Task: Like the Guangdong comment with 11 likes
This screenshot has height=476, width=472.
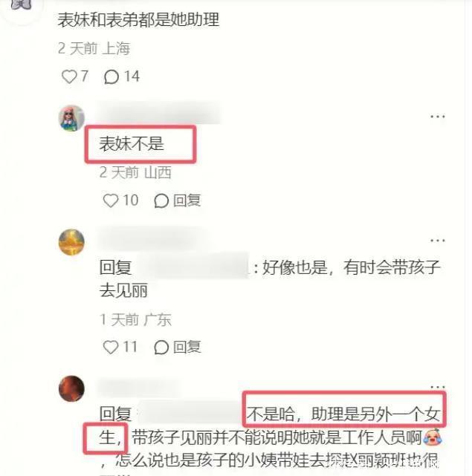Action: (x=111, y=347)
